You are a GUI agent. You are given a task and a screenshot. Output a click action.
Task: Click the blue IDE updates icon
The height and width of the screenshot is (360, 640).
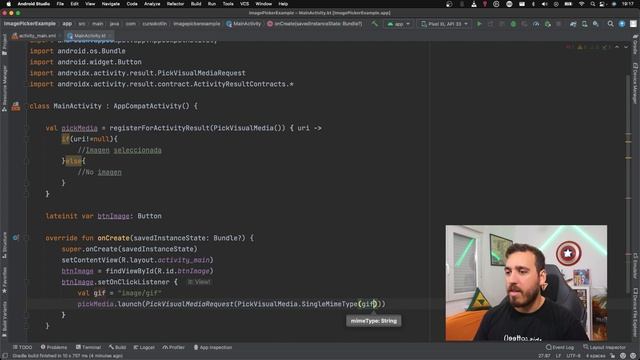(x=622, y=24)
